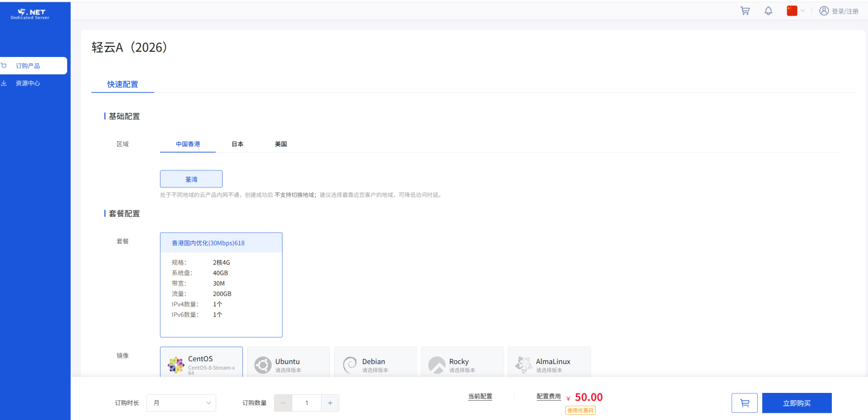This screenshot has width=868, height=420.
Task: Open the 登录/注册 link
Action: point(845,11)
